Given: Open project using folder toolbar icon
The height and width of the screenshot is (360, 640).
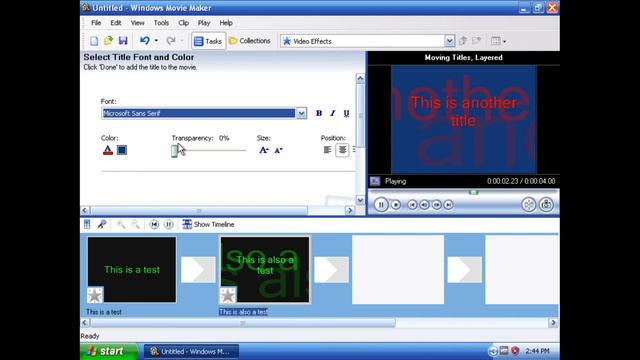Looking at the screenshot, I should click(x=108, y=41).
